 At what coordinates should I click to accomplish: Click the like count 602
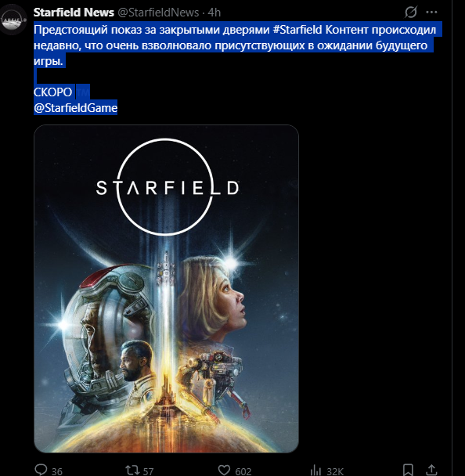(243, 471)
